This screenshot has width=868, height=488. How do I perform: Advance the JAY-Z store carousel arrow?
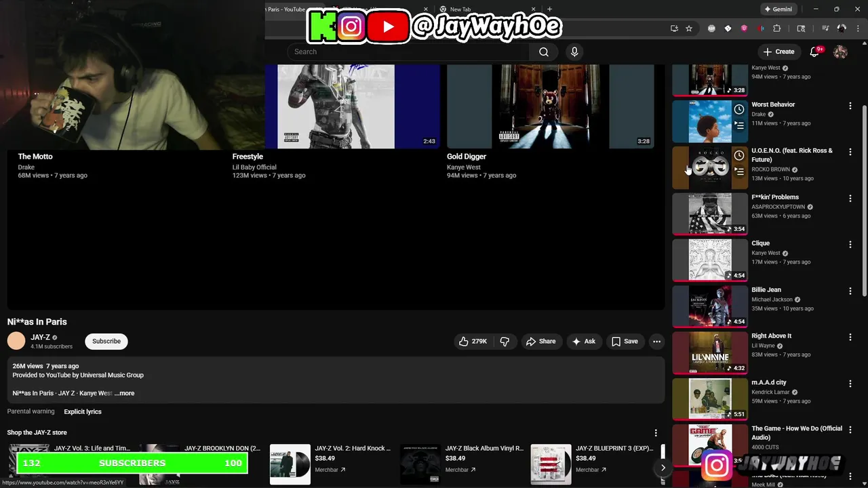coord(663,467)
